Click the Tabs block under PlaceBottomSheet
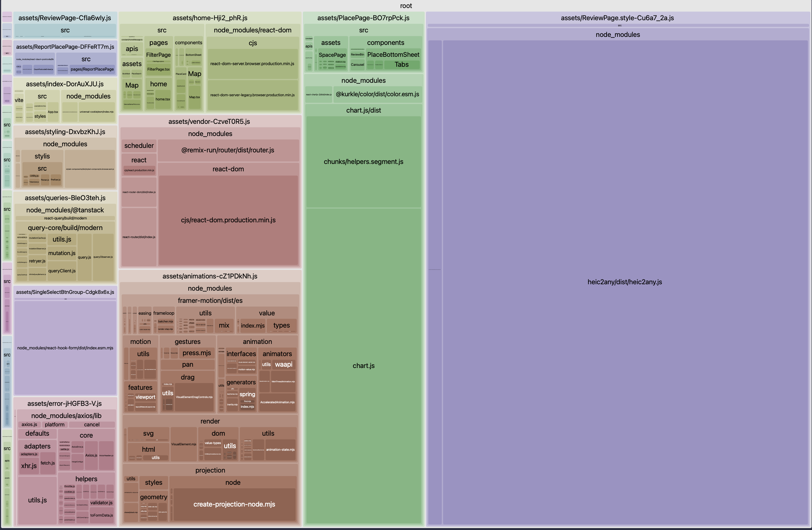Viewport: 812px width, 530px height. (x=401, y=64)
